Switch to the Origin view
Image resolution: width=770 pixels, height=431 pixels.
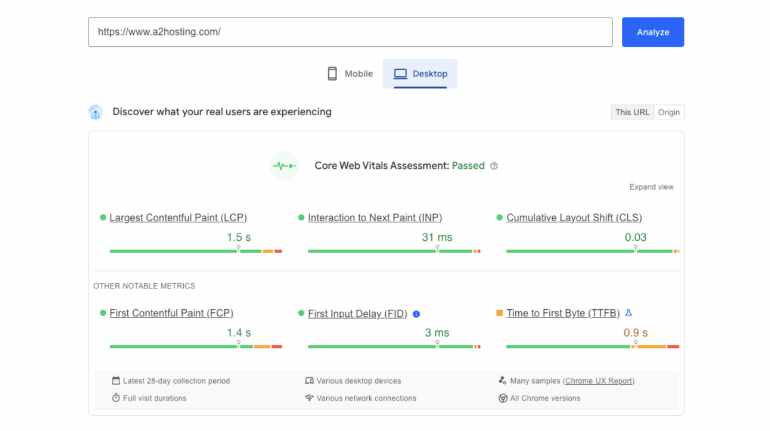pos(669,112)
